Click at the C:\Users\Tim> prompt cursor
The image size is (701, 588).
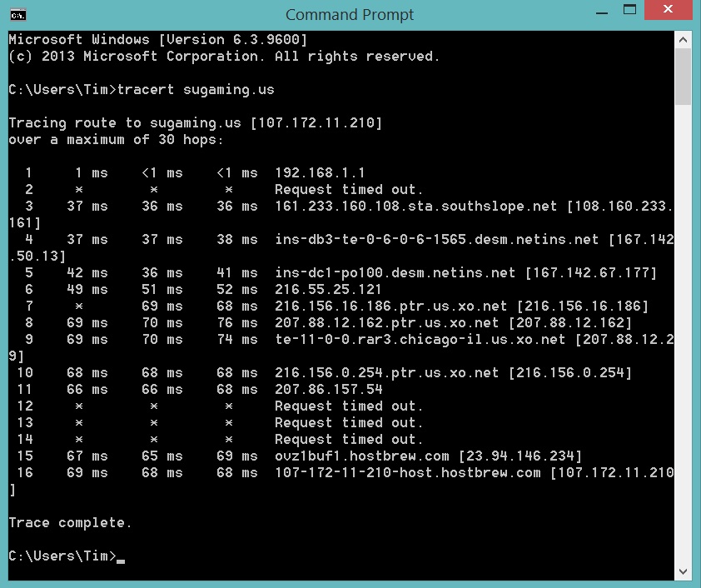[121, 561]
